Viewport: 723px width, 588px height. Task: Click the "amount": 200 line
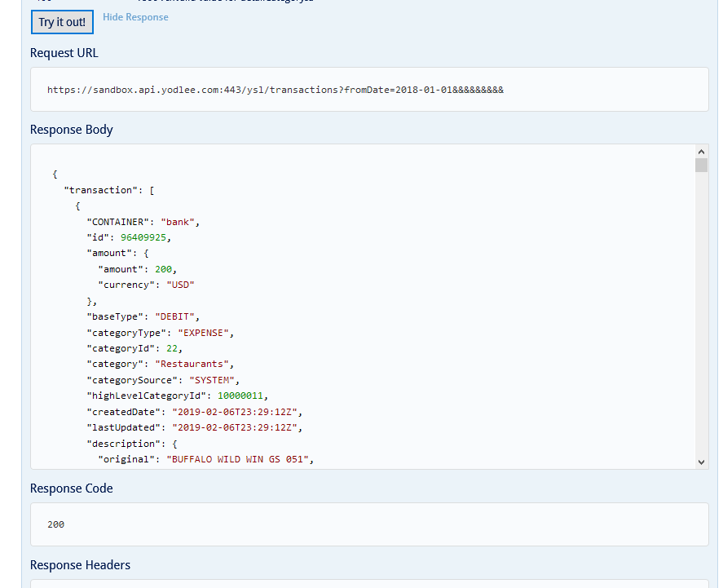click(138, 269)
